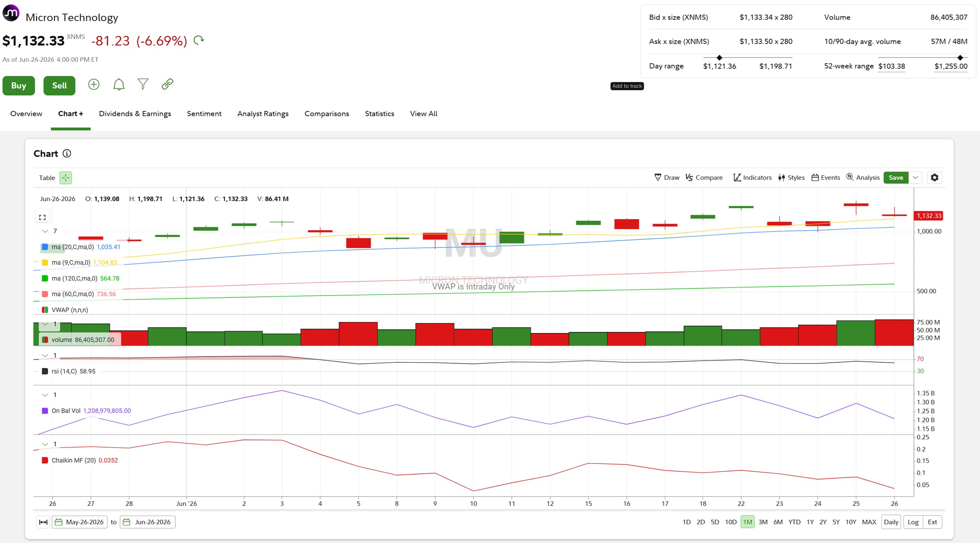The width and height of the screenshot is (980, 543).
Task: Open the chart Styles menu
Action: coord(791,177)
